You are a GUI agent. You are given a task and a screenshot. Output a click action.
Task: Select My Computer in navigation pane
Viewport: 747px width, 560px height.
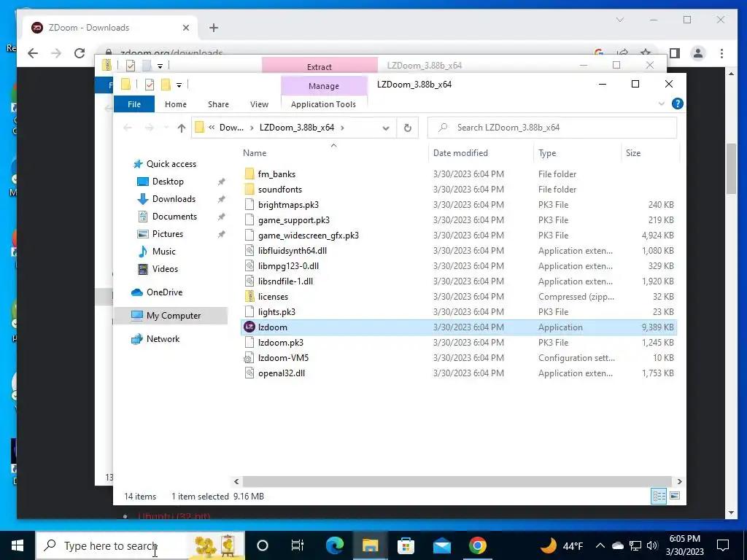(x=171, y=316)
